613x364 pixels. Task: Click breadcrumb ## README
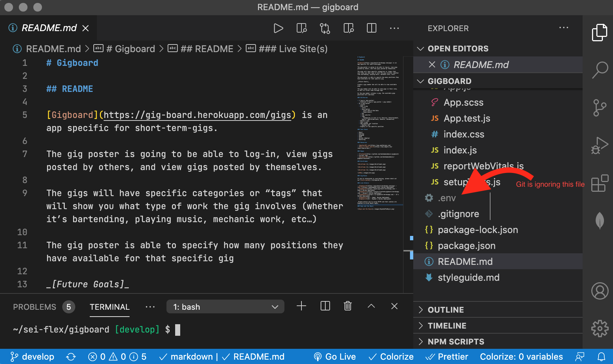200,49
